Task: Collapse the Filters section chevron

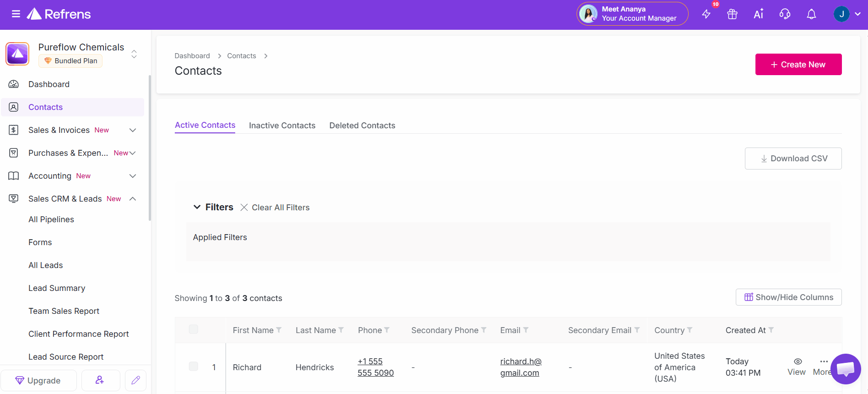Action: point(197,207)
